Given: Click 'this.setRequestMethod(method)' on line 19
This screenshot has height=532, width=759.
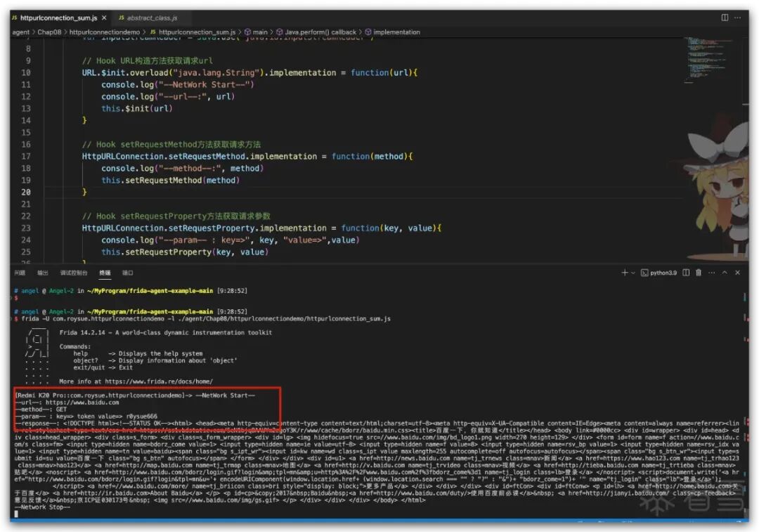Looking at the screenshot, I should pos(170,180).
